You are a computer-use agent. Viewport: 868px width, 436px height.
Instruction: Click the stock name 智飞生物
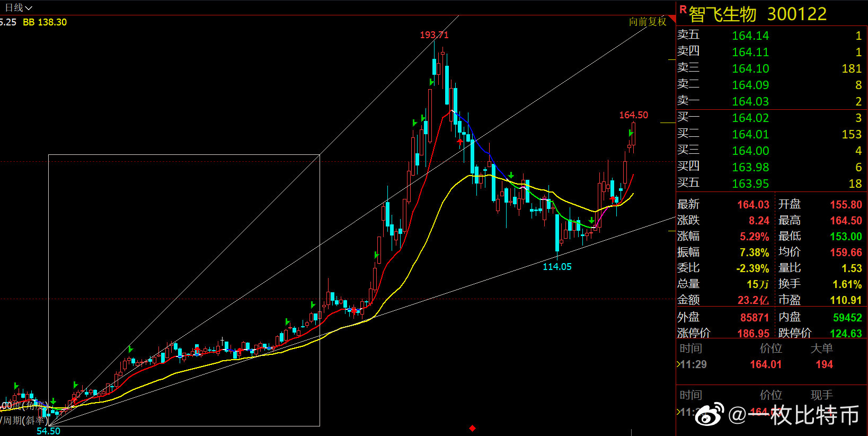(722, 14)
